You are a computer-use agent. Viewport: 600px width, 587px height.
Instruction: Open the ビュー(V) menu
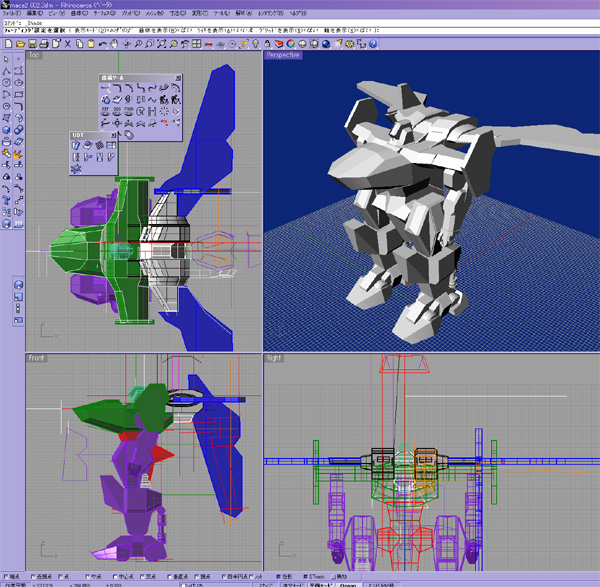tap(57, 13)
